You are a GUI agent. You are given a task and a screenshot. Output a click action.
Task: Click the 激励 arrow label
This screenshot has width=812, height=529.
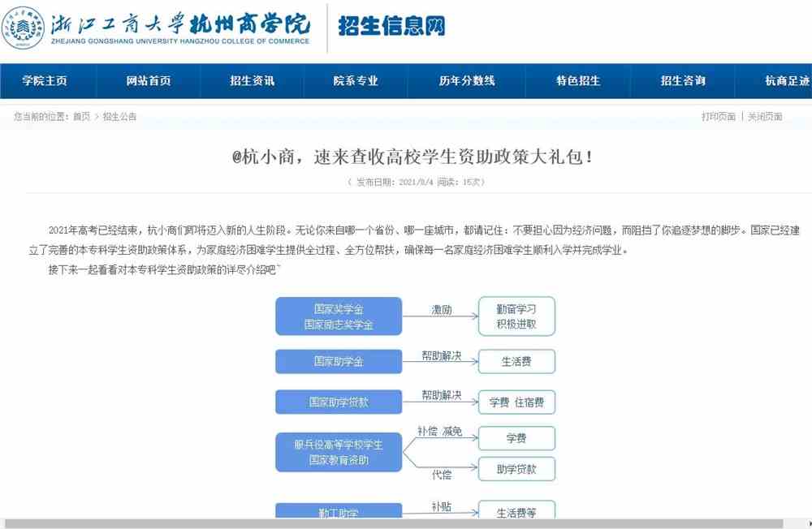(x=441, y=310)
